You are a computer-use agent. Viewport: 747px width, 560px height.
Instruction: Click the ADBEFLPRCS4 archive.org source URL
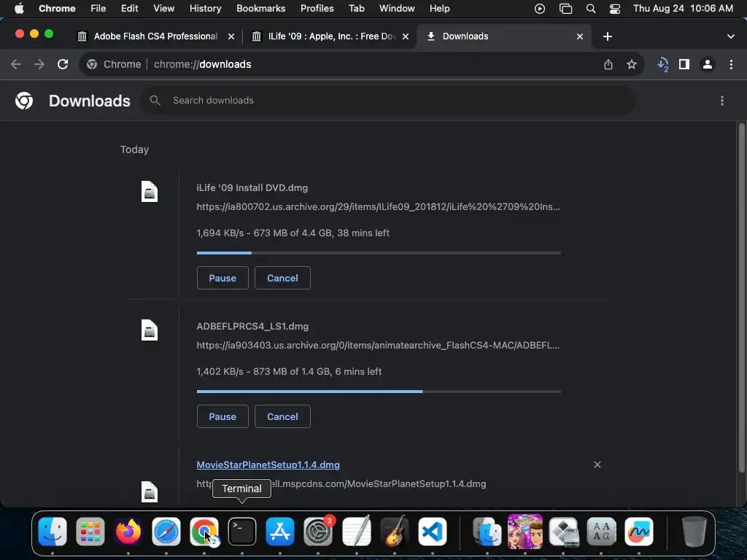379,345
